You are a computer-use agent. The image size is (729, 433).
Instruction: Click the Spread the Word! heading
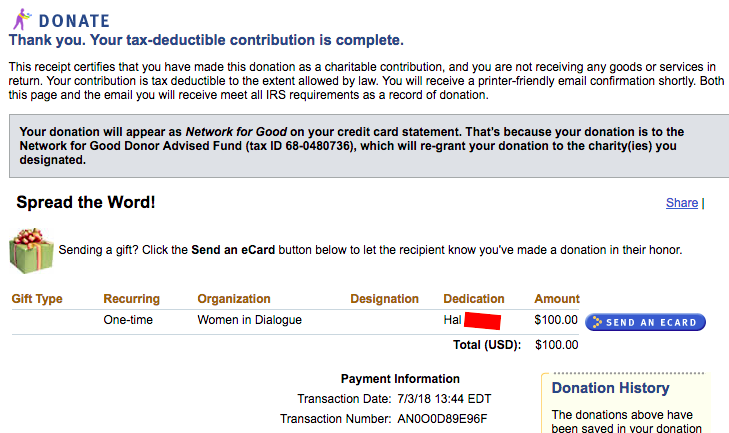point(86,203)
